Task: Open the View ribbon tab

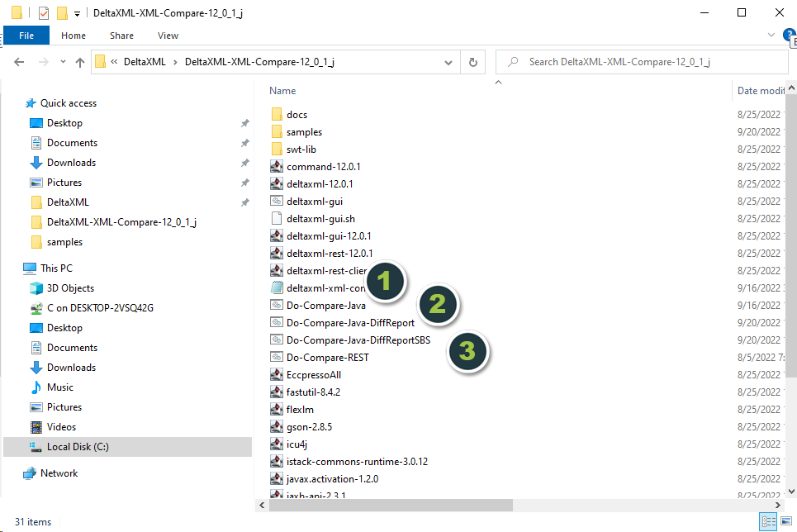Action: point(168,36)
